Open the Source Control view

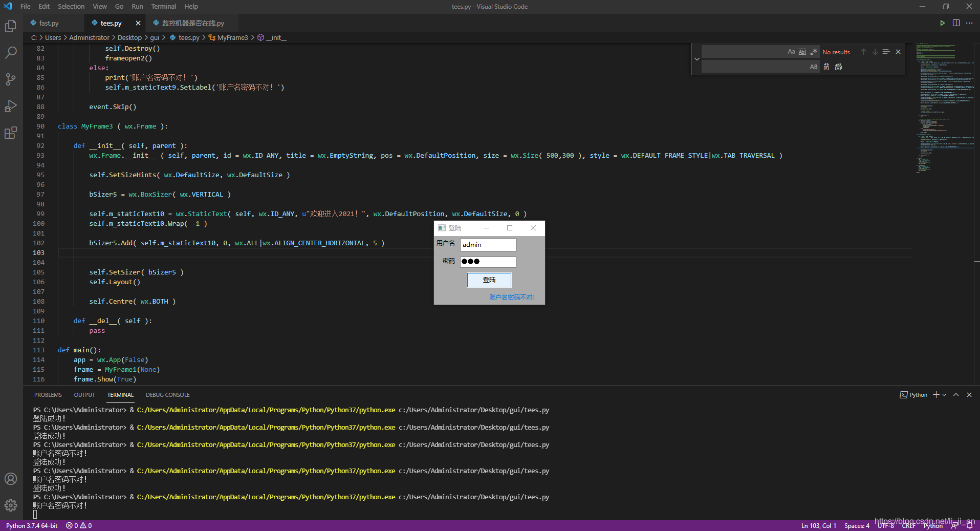(x=11, y=79)
